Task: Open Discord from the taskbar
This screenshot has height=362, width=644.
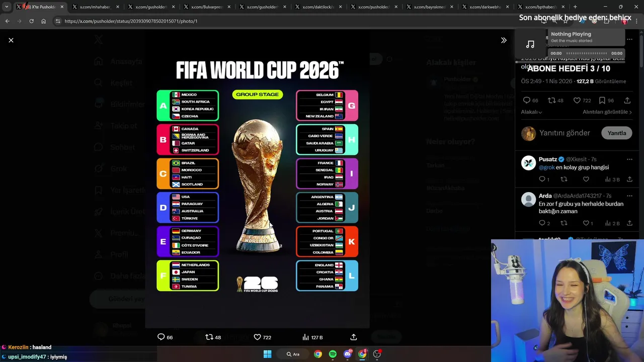Action: pos(347,354)
